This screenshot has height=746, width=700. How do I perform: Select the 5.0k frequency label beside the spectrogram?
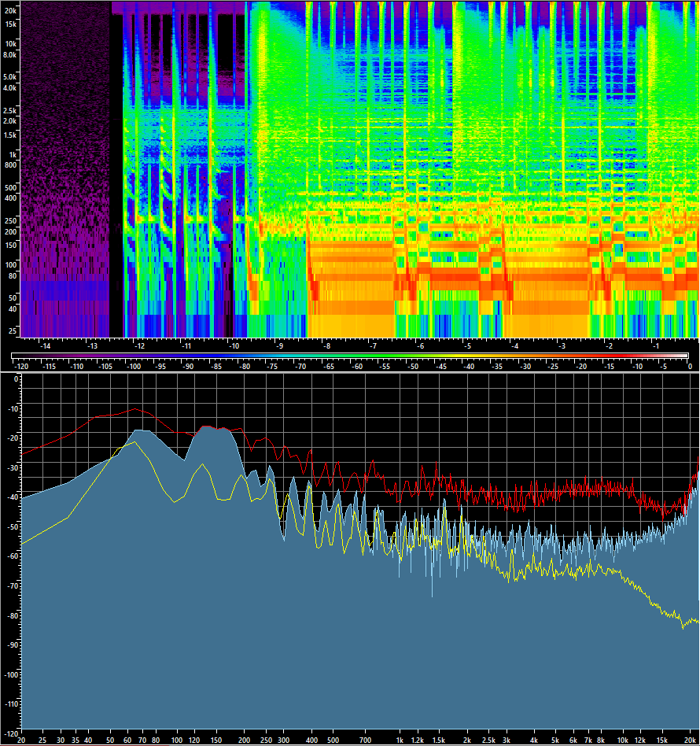[x=9, y=76]
